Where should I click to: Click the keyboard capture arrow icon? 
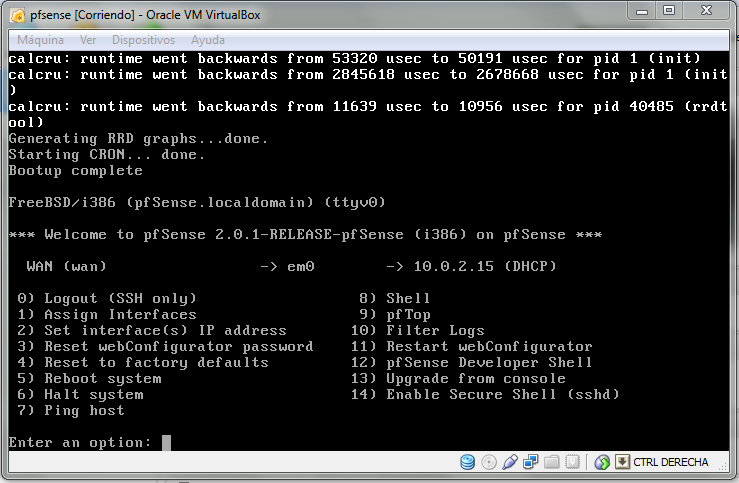pos(621,462)
